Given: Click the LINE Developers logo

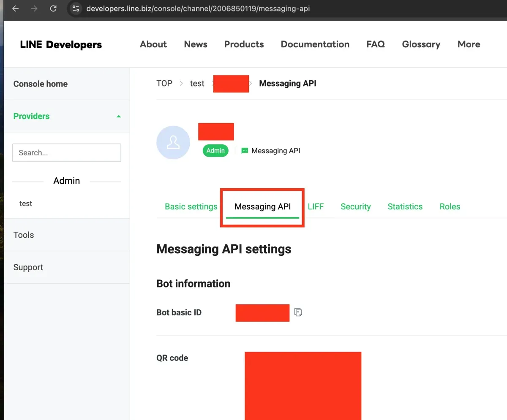Looking at the screenshot, I should pos(60,44).
